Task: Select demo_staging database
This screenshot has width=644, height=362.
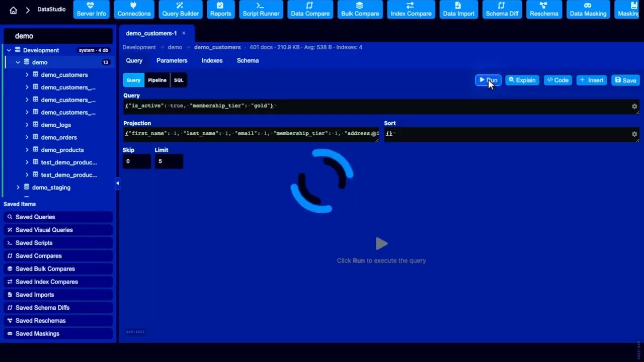Action: 51,188
